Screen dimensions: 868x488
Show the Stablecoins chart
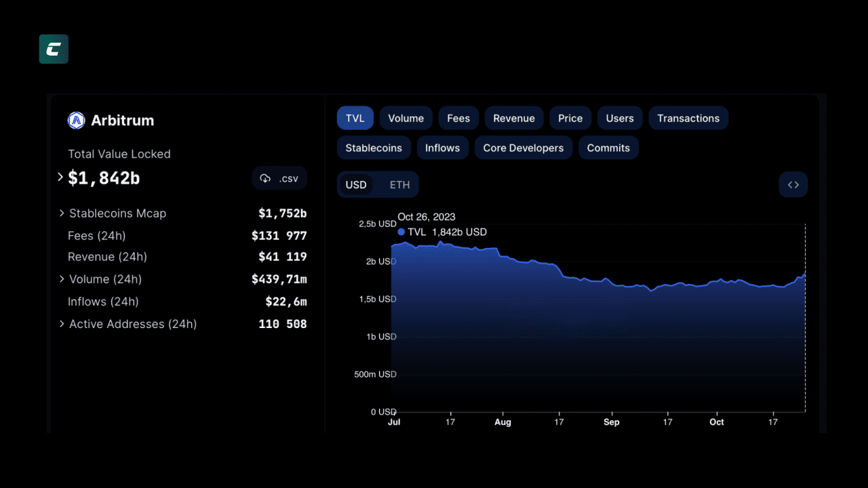(x=374, y=148)
